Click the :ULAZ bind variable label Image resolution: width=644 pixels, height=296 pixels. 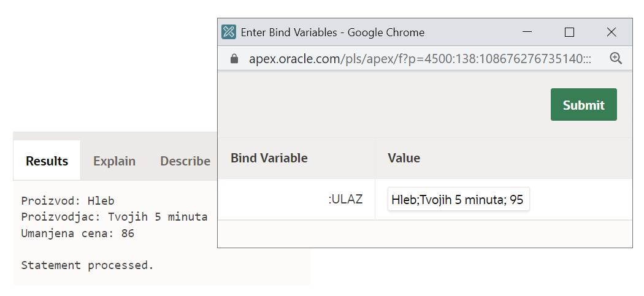pos(345,199)
